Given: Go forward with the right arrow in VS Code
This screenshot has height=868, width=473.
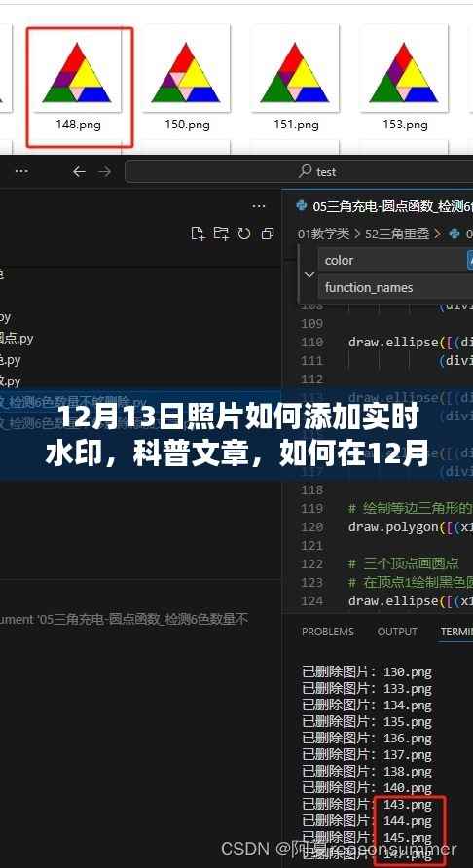Looking at the screenshot, I should pos(104,172).
